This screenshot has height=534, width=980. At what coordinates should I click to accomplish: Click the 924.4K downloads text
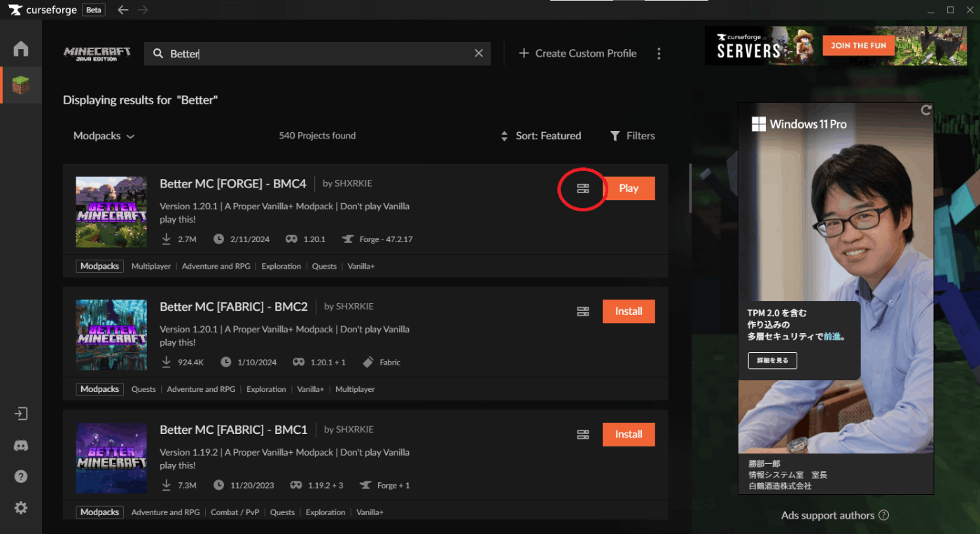[191, 363]
